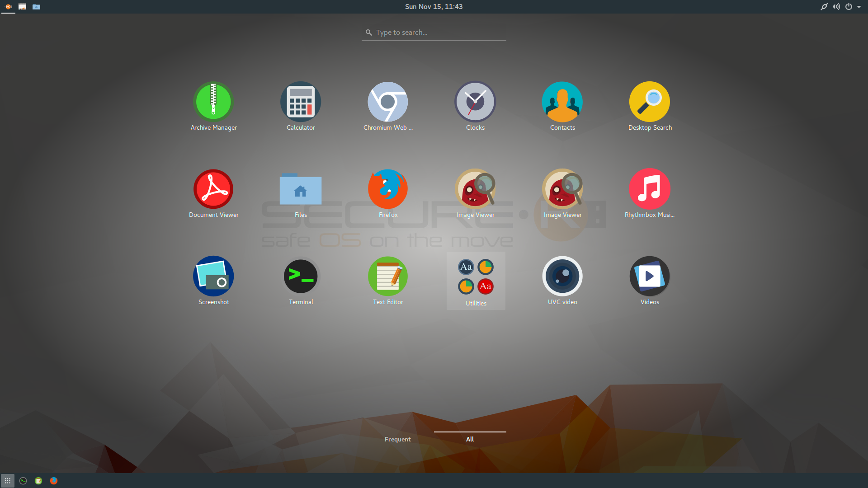Open Terminal from the bottom taskbar
868x488 pixels.
pyautogui.click(x=23, y=481)
